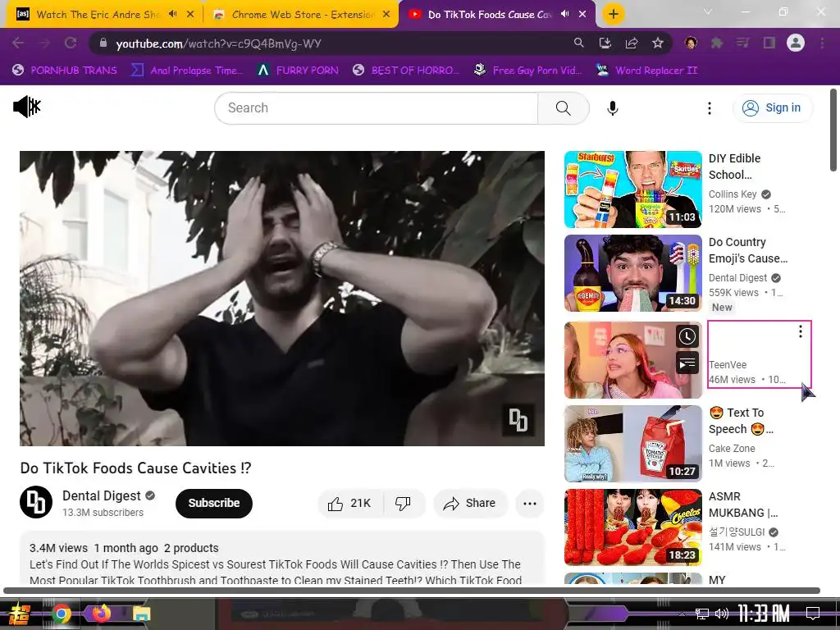Click the address bar URL
The image size is (840, 630).
click(x=218, y=43)
